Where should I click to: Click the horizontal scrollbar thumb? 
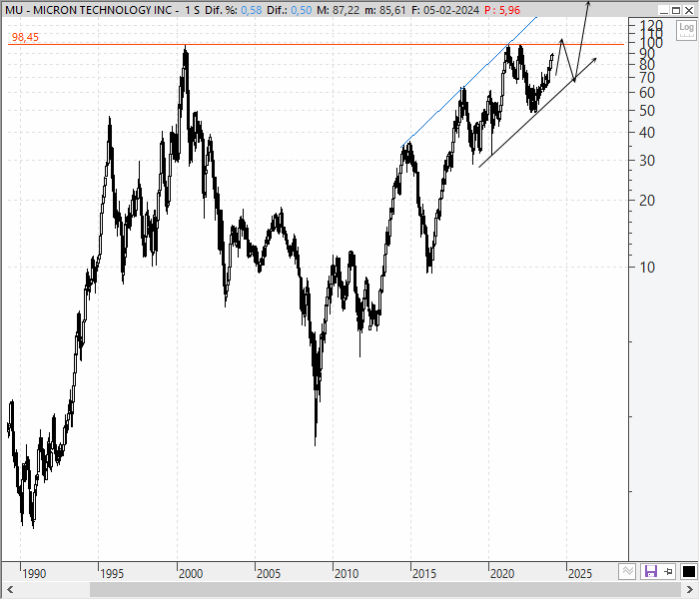click(x=385, y=590)
